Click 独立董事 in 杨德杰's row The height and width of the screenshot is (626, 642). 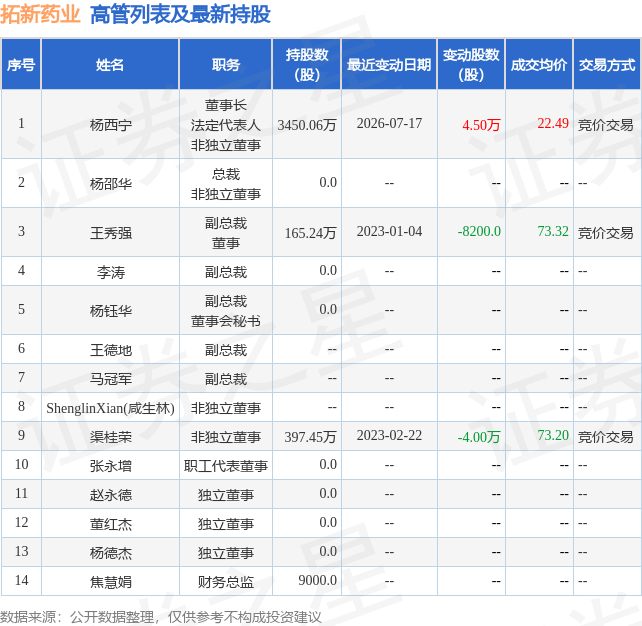point(226,553)
